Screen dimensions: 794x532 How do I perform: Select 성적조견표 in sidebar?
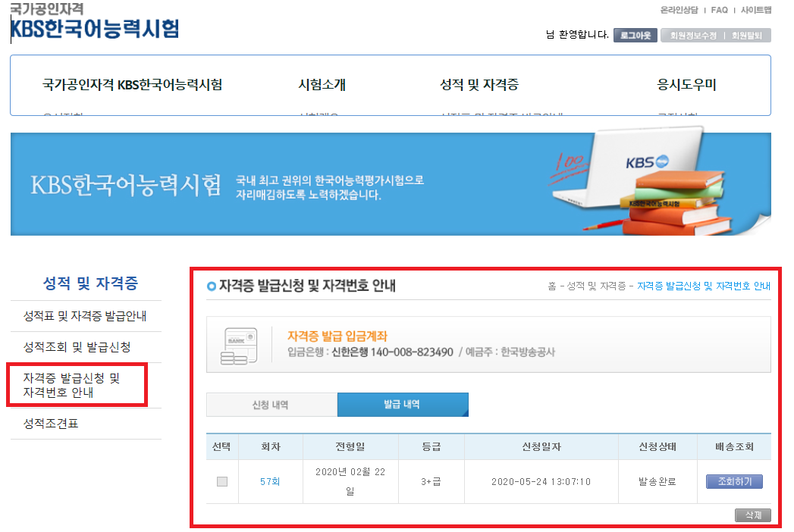[51, 424]
